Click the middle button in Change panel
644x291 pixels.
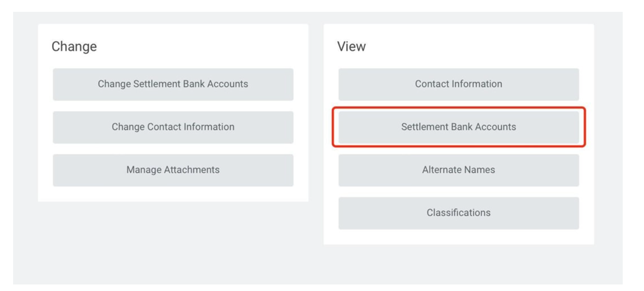[x=173, y=127]
